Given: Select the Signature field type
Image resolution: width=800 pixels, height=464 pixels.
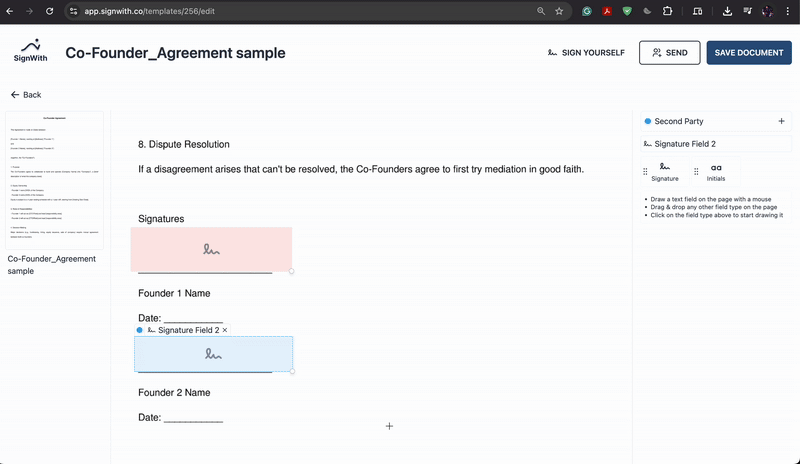Looking at the screenshot, I should tap(664, 171).
